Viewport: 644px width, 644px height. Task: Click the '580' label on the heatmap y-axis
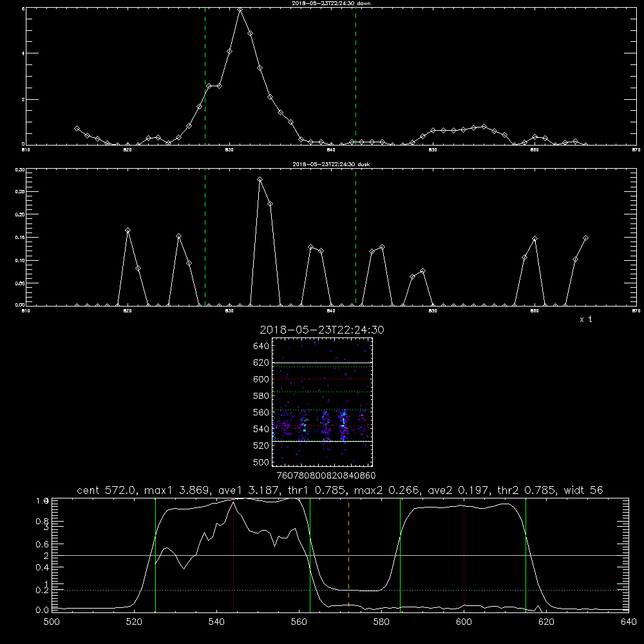261,396
